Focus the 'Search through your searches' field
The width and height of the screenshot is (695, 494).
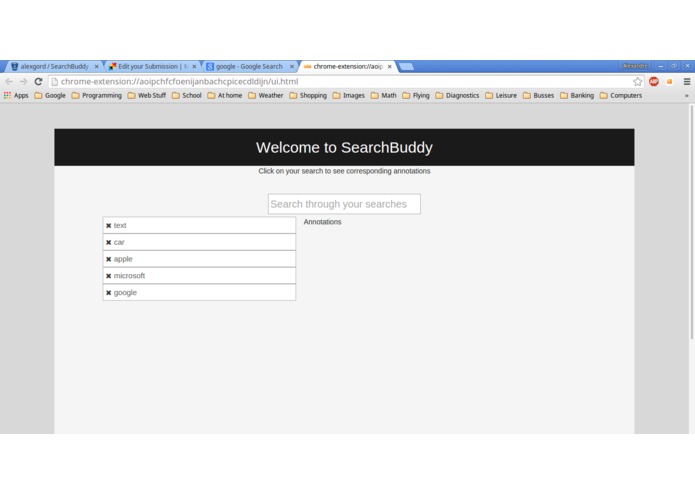[x=344, y=204]
